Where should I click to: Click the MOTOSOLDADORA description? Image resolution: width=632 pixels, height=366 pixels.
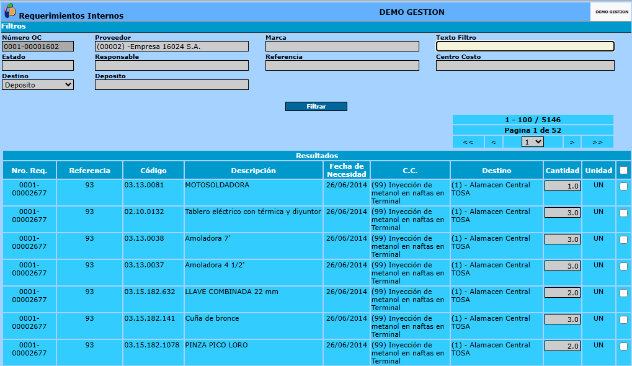tap(217, 185)
